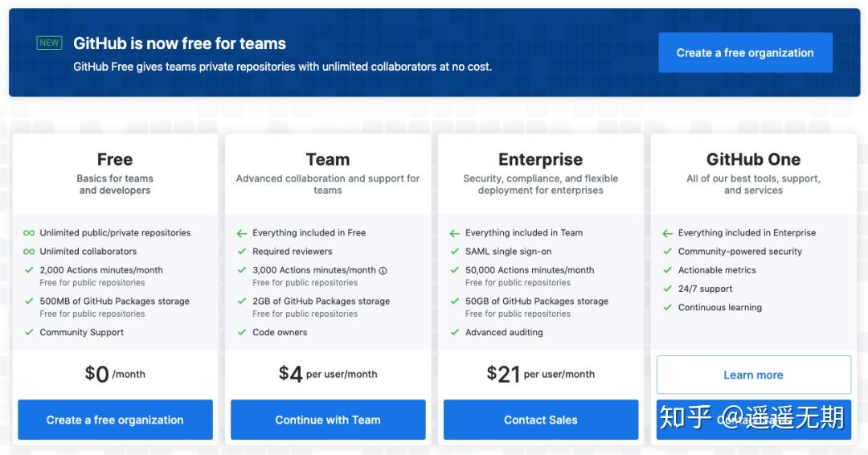Viewport: 868px width, 455px height.
Task: Click arrow icon beside Everything included in Enterprise
Action: [x=667, y=233]
